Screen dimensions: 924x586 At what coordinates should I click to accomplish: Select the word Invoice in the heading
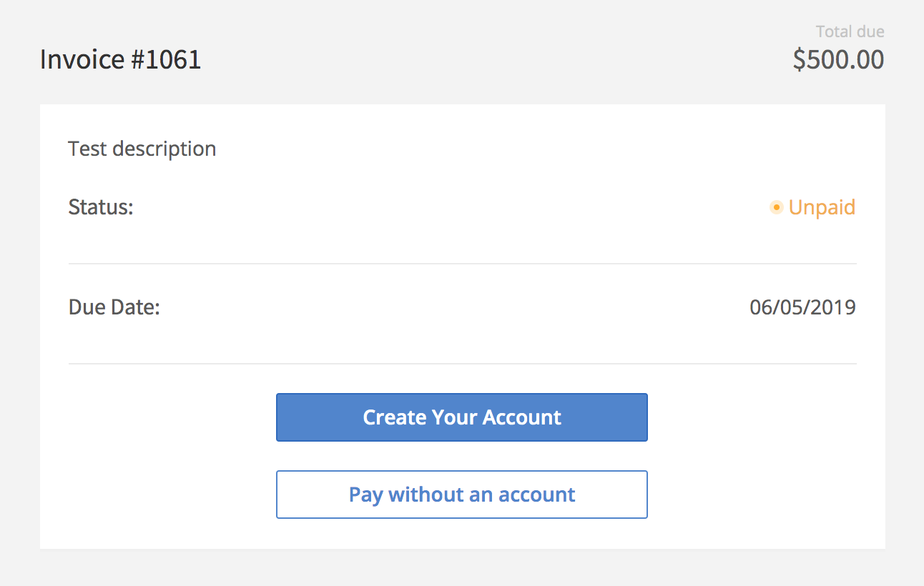pyautogui.click(x=82, y=59)
